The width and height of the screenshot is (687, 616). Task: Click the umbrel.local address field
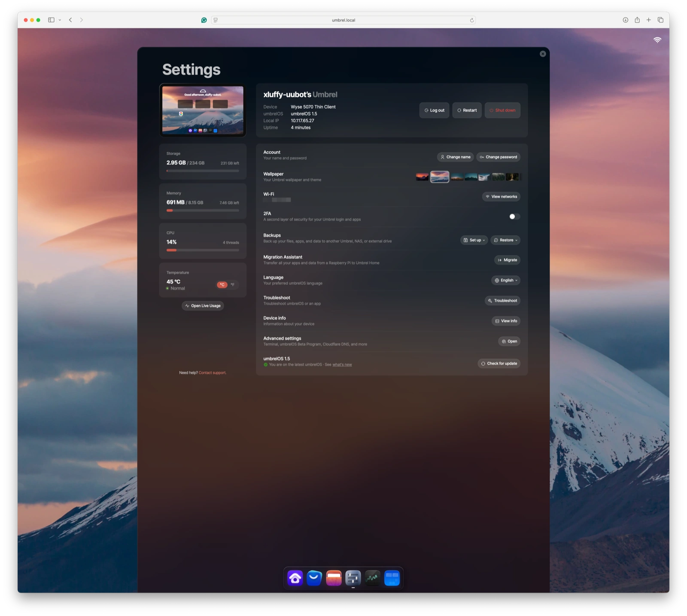tap(343, 20)
